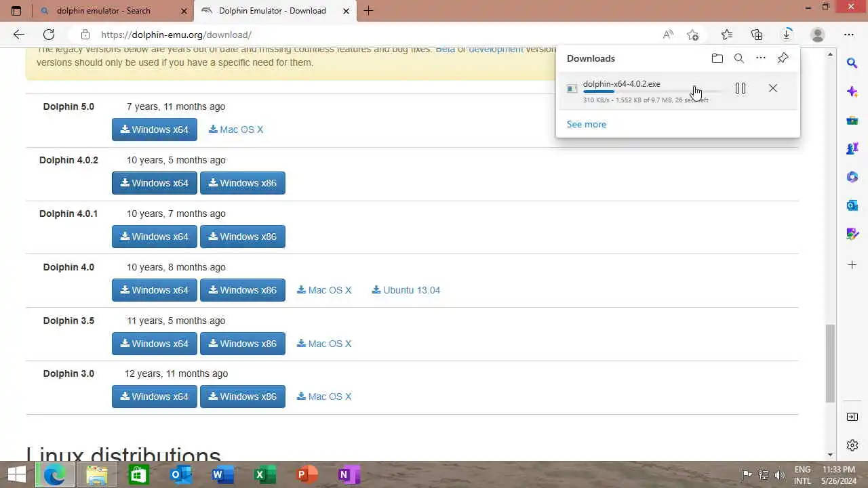Switch ENG INTL input language

click(x=802, y=475)
